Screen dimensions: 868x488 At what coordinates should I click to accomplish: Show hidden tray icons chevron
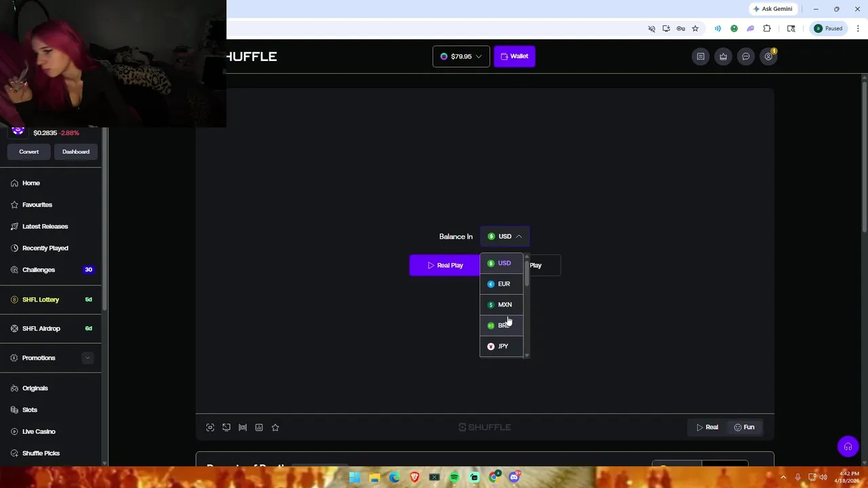(783, 477)
